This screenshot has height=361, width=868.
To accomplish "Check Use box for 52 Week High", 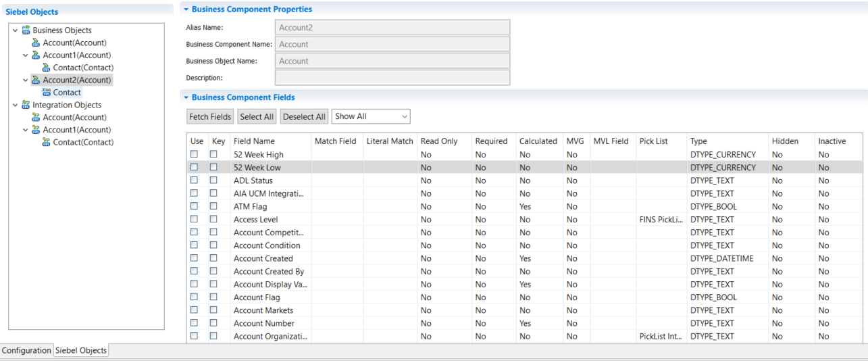I will coord(195,154).
